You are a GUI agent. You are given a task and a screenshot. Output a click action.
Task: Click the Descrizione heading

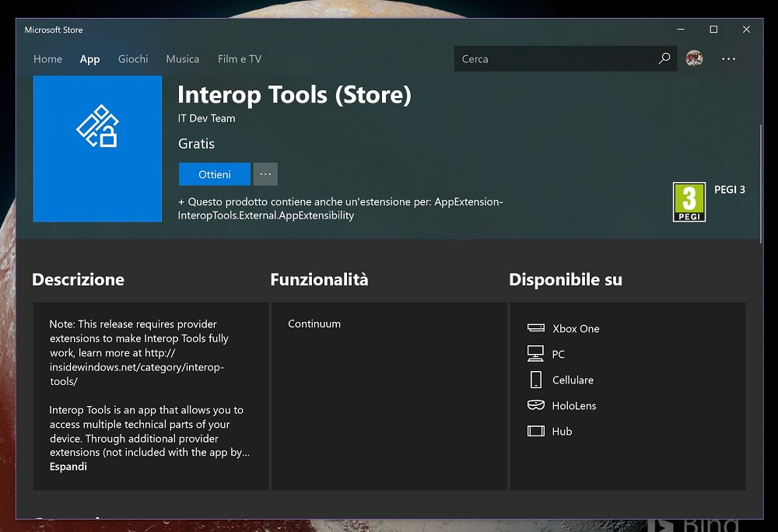pos(78,280)
